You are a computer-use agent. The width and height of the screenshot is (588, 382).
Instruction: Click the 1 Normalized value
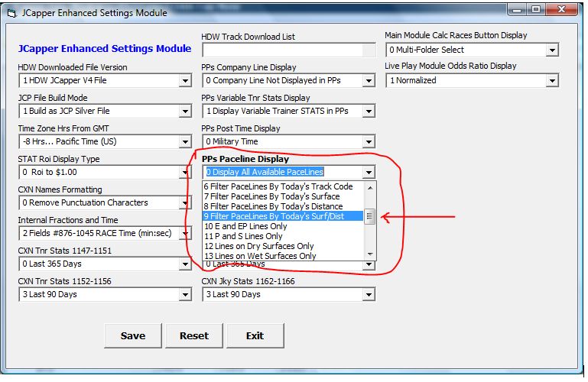click(413, 80)
